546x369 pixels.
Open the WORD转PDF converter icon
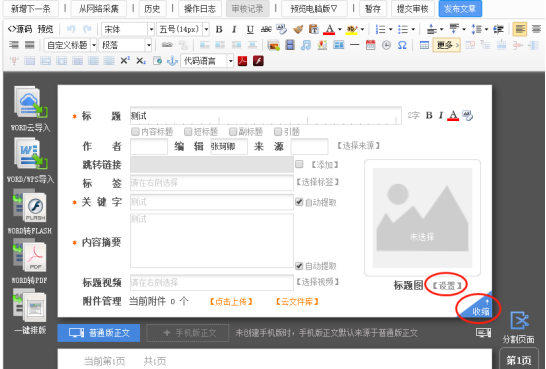[x=30, y=256]
